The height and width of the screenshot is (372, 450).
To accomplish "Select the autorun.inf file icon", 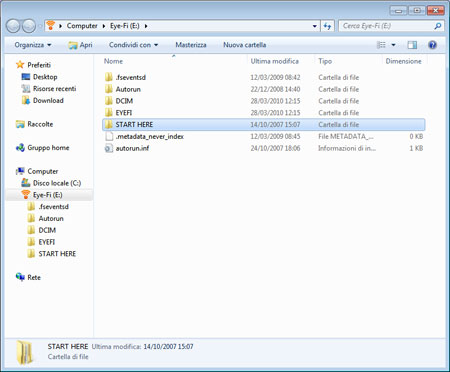I will 109,148.
